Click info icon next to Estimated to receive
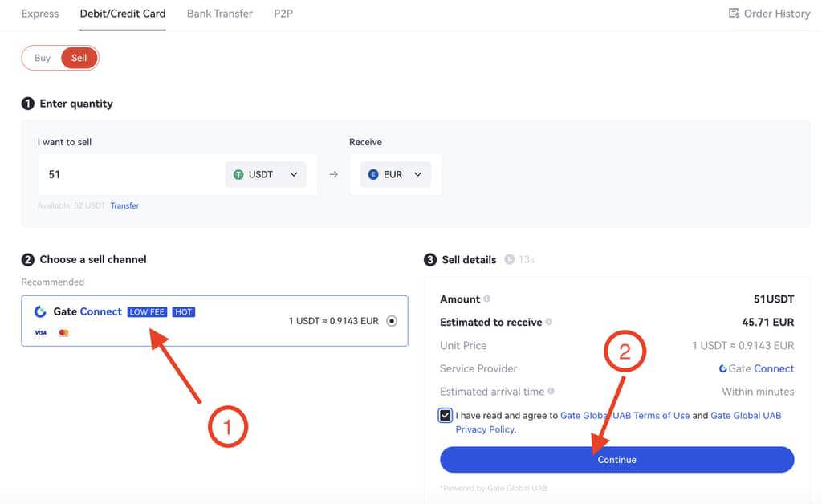Screen dimensions: 822x504 pos(549,323)
